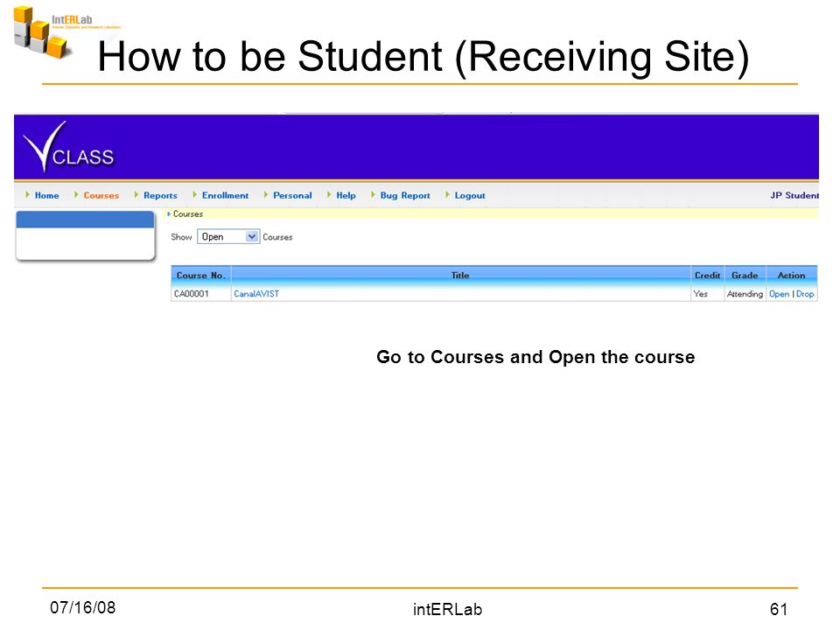Click Open link for CanalAVIST course

[779, 294]
